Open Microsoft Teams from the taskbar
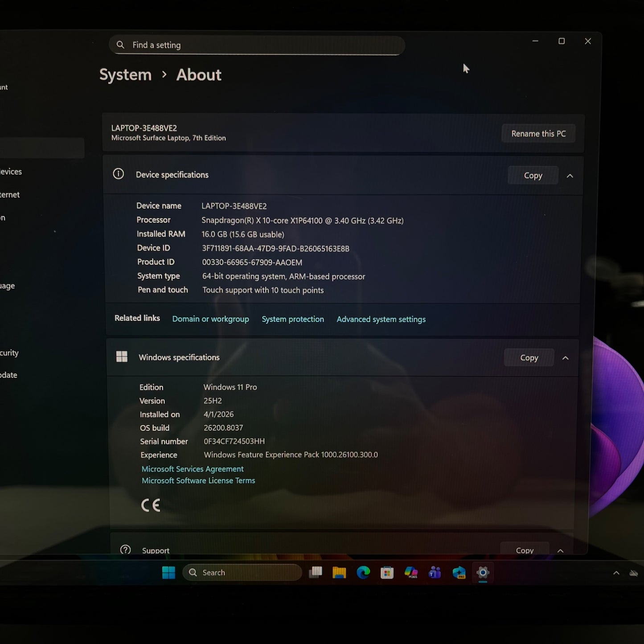The height and width of the screenshot is (644, 644). tap(435, 573)
